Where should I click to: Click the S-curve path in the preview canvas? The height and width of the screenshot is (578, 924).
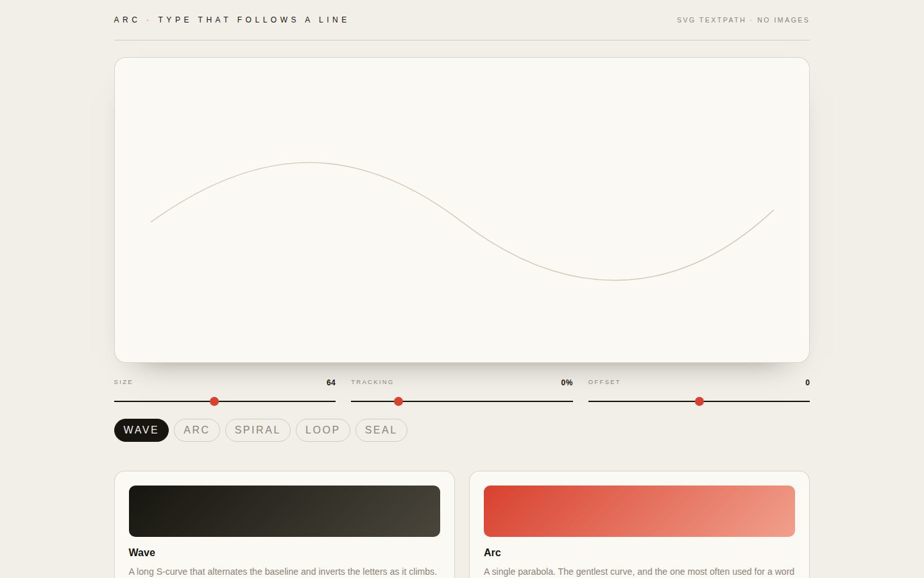click(x=462, y=222)
